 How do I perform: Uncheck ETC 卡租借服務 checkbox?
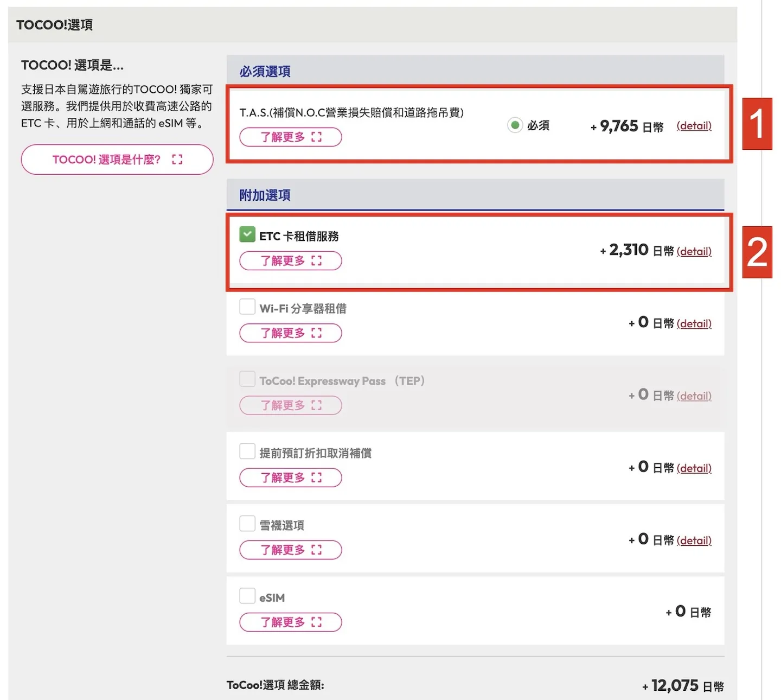point(247,234)
